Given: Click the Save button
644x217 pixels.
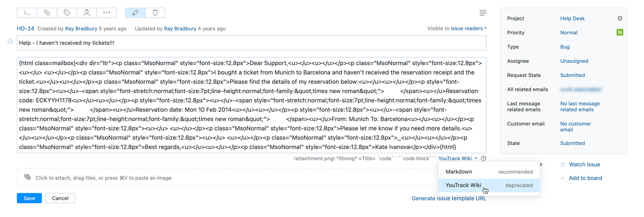Looking at the screenshot, I should pos(29,198).
